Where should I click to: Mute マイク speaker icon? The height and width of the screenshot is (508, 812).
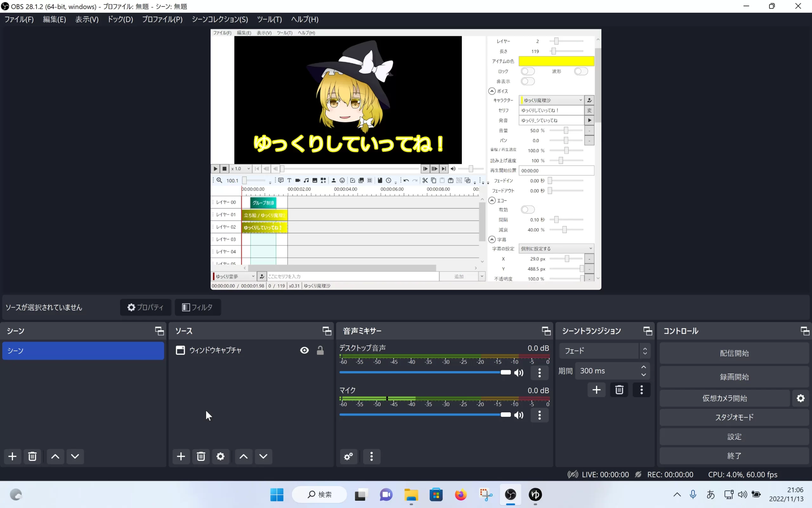[x=519, y=415]
